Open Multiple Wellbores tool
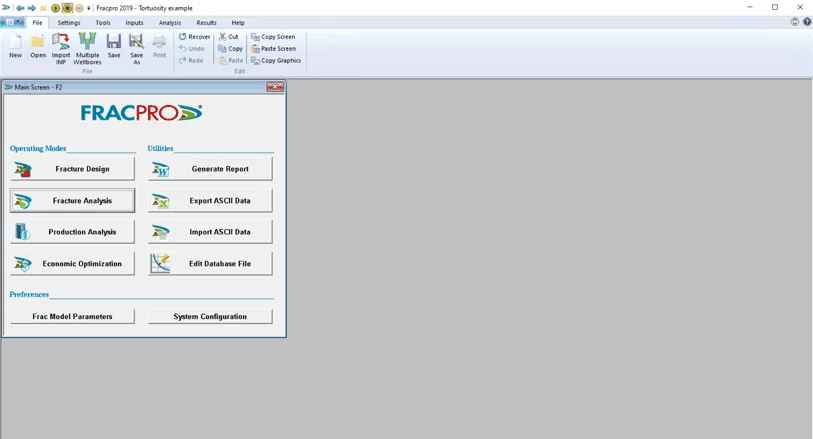813x439 pixels. tap(87, 48)
